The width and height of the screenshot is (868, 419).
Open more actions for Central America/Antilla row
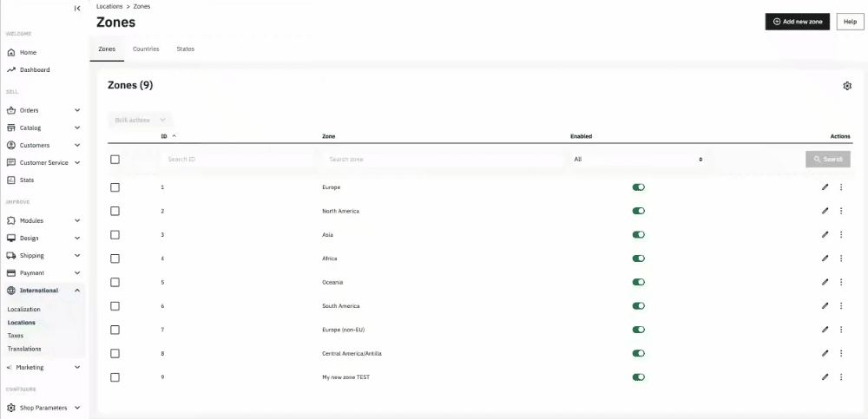[x=841, y=353]
